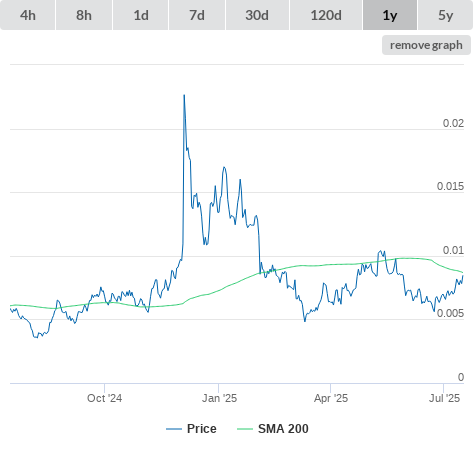Click the remove graph button

click(x=426, y=45)
